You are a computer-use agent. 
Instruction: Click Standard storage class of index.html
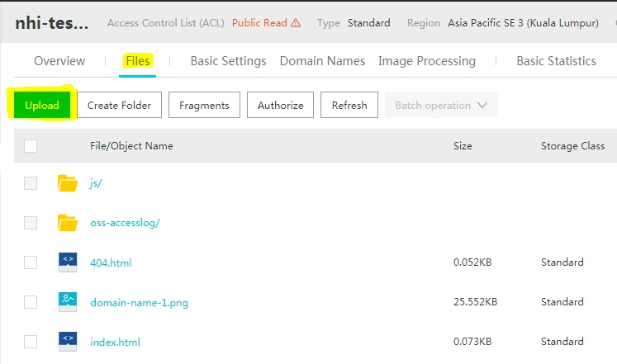[x=562, y=342]
